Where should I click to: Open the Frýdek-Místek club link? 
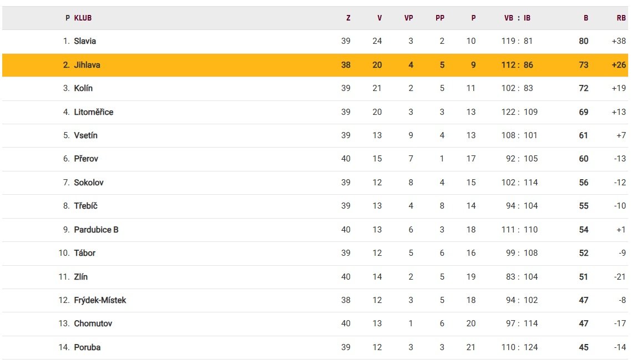[100, 300]
